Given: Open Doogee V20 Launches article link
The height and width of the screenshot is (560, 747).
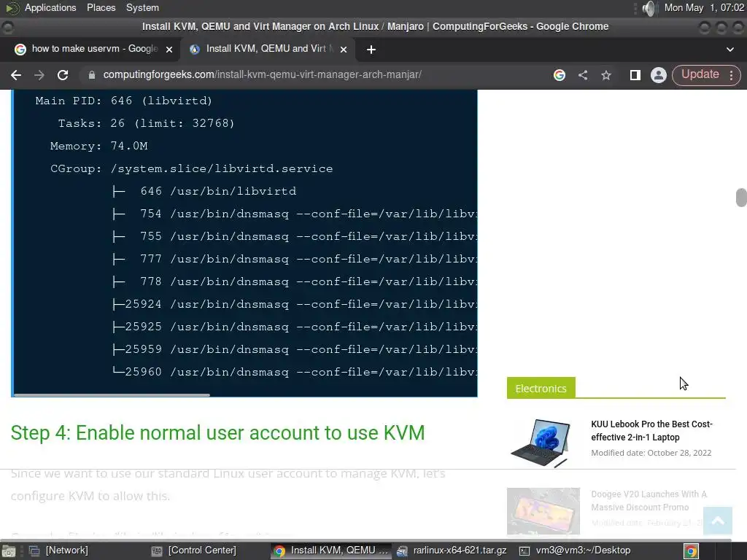Looking at the screenshot, I should click(x=649, y=500).
